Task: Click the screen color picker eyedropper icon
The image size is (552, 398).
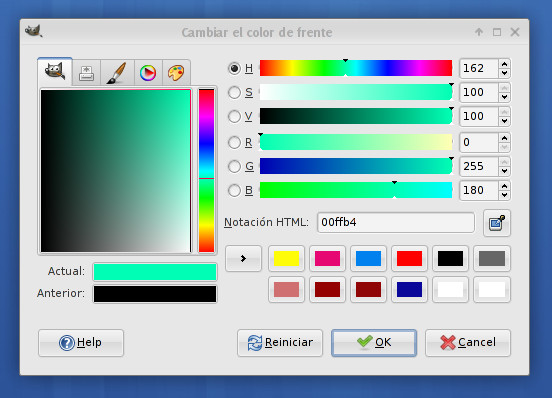Action: [x=497, y=223]
